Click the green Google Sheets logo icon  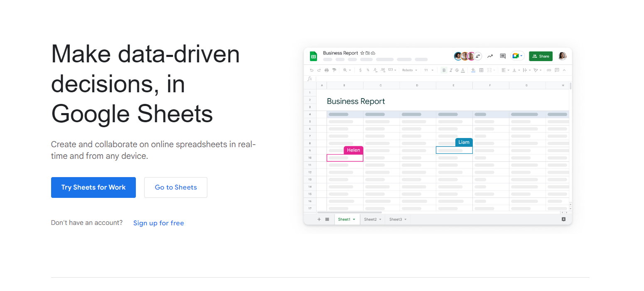click(x=313, y=56)
